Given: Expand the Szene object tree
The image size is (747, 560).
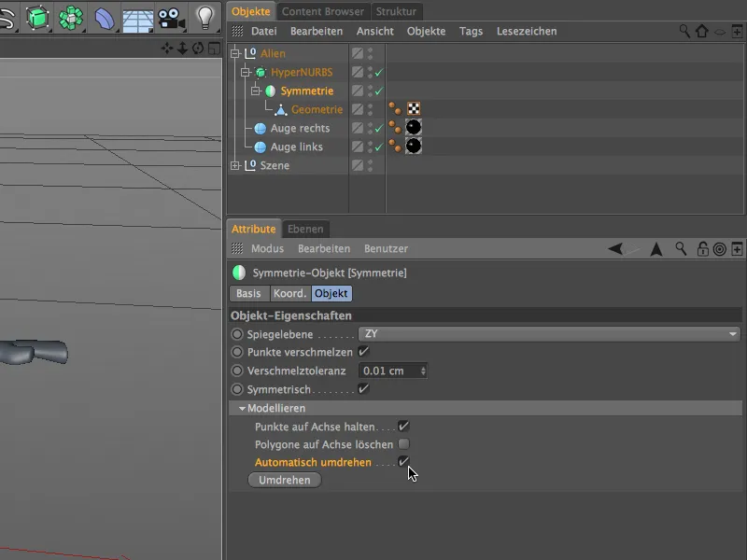Looking at the screenshot, I should (235, 164).
